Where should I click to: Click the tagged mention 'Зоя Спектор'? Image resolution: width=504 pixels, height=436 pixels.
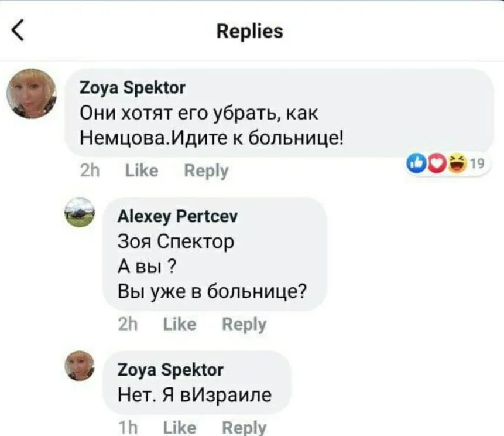(176, 241)
